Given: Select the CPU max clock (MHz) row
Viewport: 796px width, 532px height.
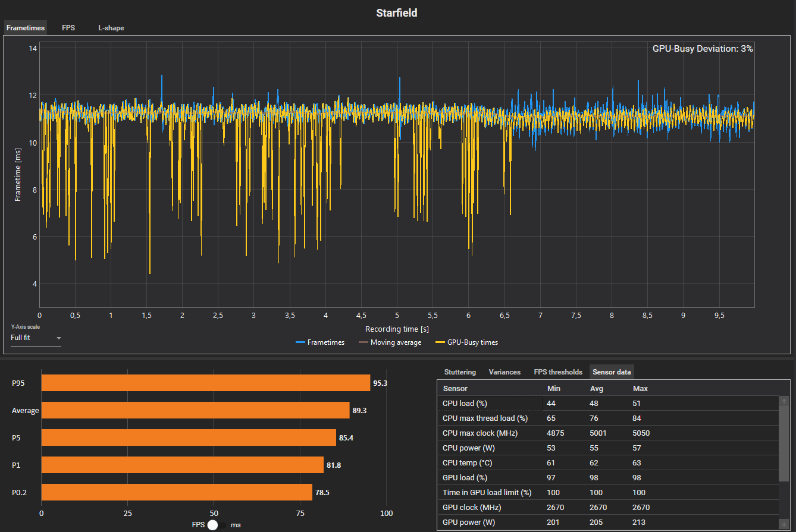Looking at the screenshot, I should pyautogui.click(x=608, y=433).
